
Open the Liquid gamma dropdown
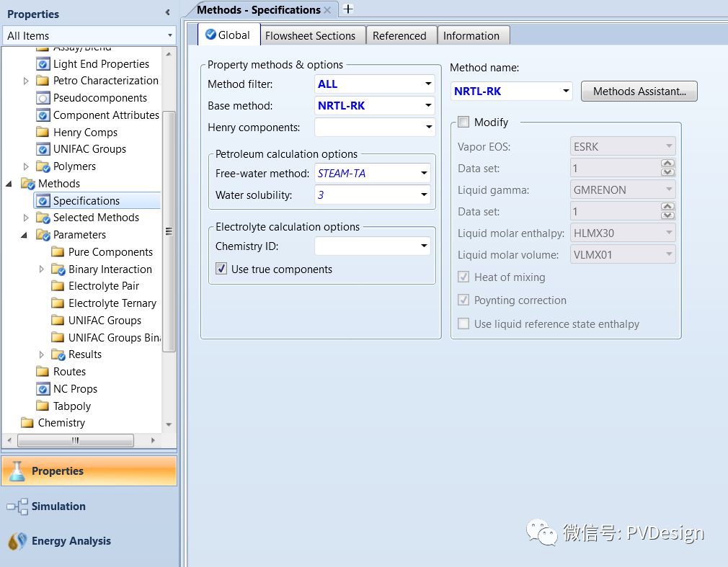[669, 189]
